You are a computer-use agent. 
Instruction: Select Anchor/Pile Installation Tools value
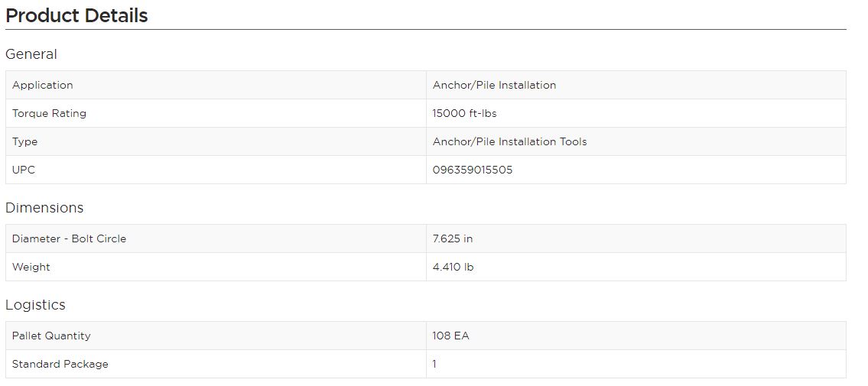[510, 141]
